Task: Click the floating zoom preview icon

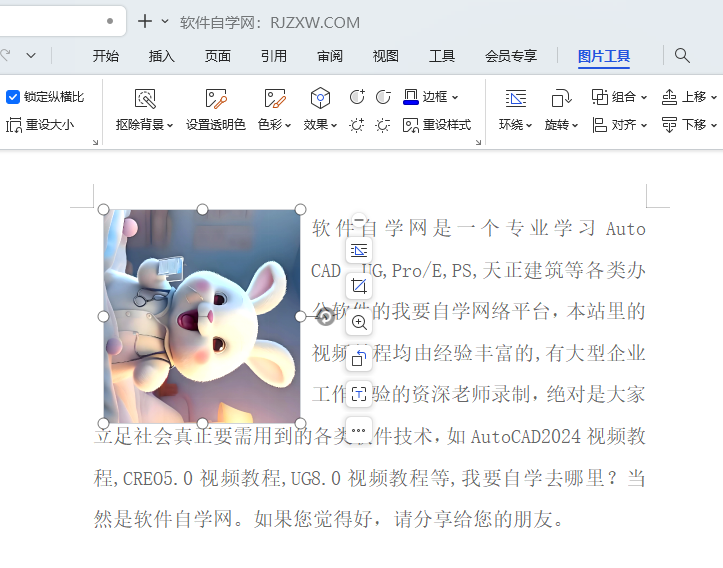Action: tap(359, 322)
